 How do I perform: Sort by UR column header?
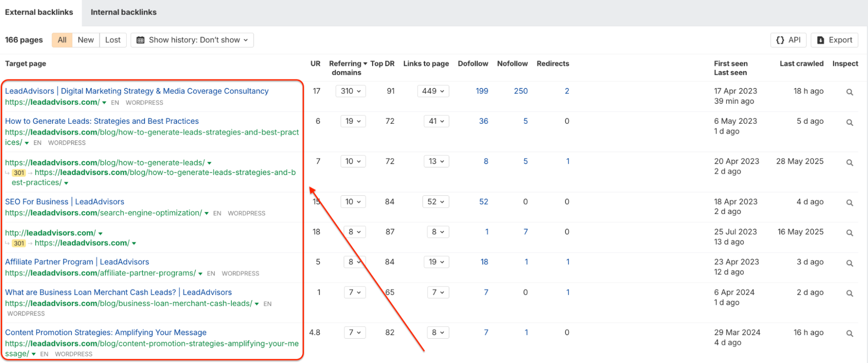pos(315,63)
